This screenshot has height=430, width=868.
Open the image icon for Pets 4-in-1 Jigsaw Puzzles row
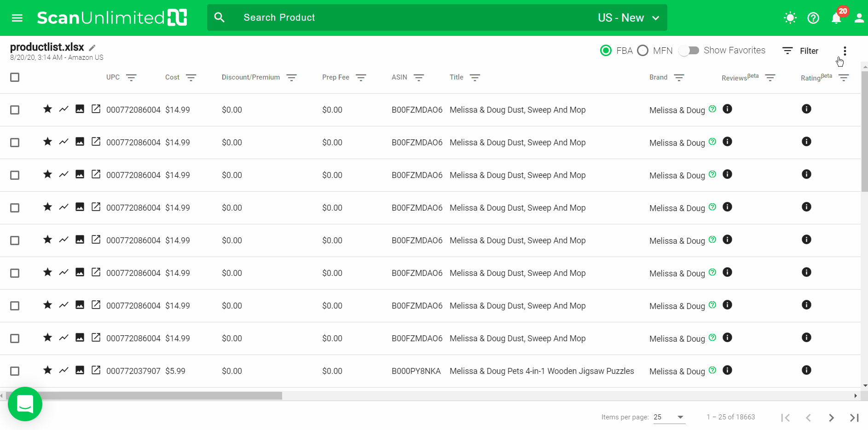pos(80,370)
